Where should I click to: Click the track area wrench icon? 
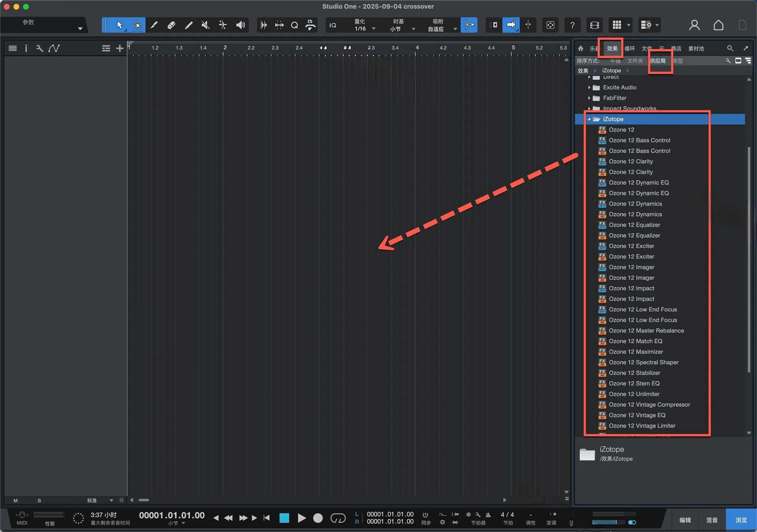(x=39, y=48)
